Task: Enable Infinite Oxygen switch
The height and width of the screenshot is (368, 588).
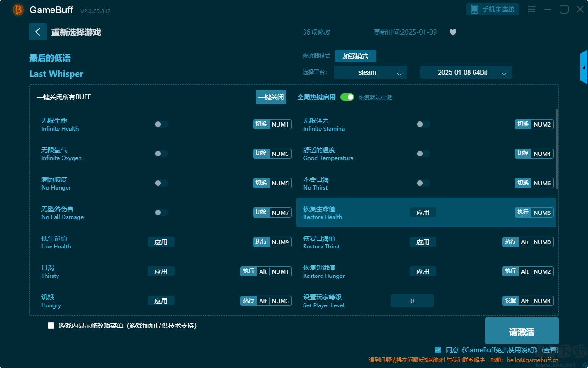Action: click(161, 154)
